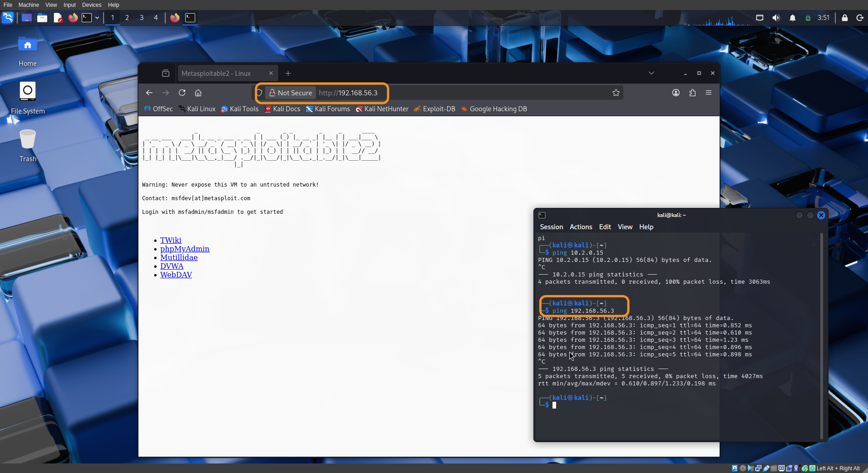Screen dimensions: 868x473
Task: Open the VirtualBox Input menu
Action: point(69,5)
